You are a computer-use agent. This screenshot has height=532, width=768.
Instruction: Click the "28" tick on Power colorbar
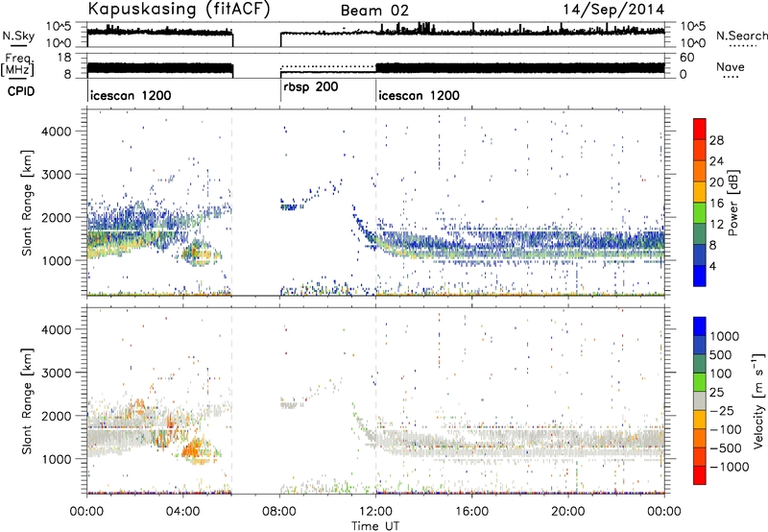click(716, 140)
